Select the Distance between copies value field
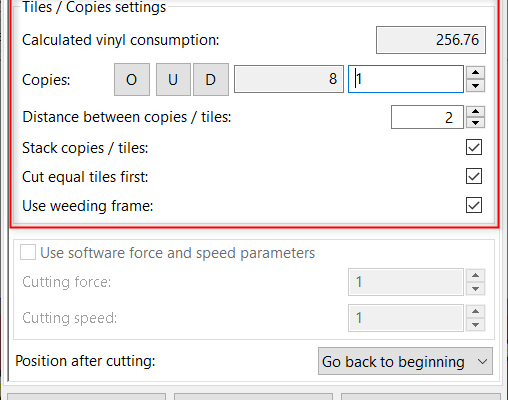The width and height of the screenshot is (508, 400). pos(427,117)
